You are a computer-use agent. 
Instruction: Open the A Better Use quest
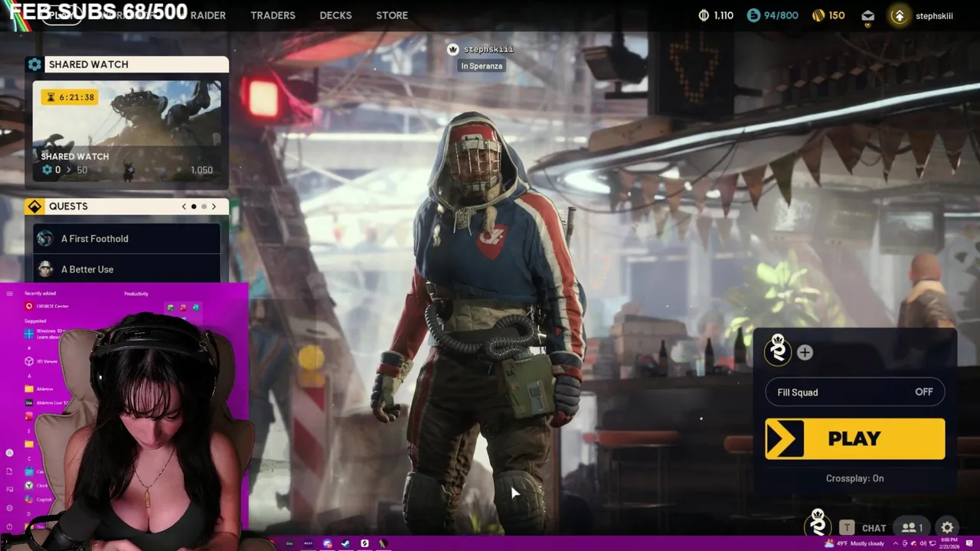pos(127,269)
